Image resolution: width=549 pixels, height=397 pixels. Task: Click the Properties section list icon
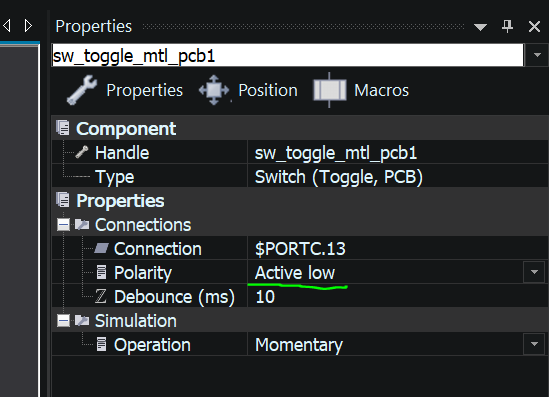(x=63, y=200)
